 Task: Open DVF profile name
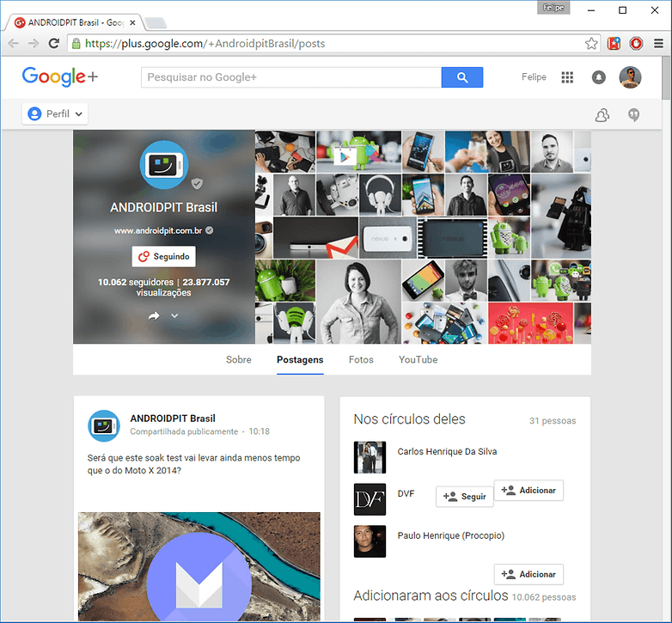[x=406, y=493]
